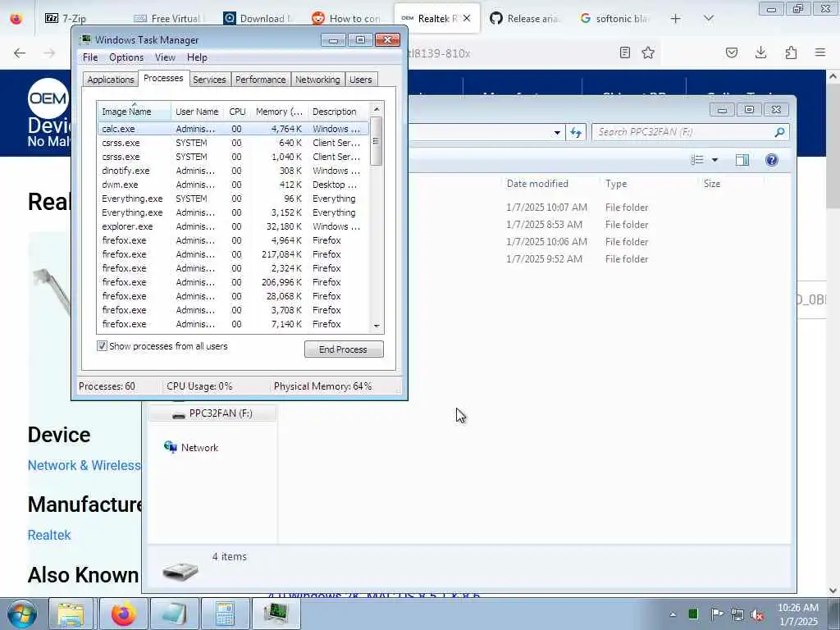
Task: Switch to the Performance tab
Action: [260, 80]
